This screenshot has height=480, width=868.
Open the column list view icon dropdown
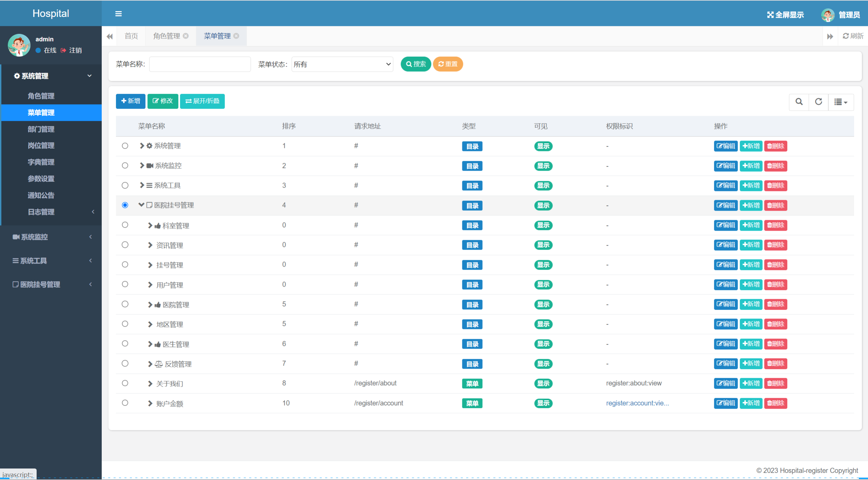[x=841, y=102]
